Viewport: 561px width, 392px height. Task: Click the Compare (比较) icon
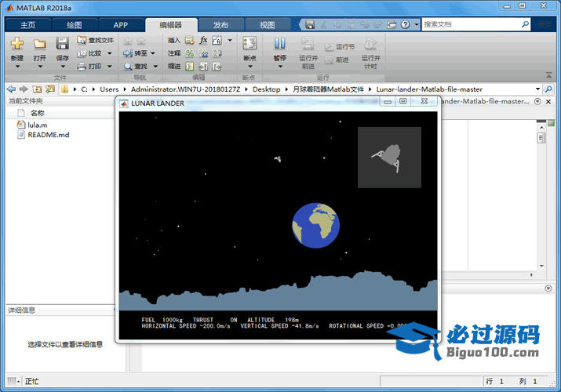coord(82,53)
